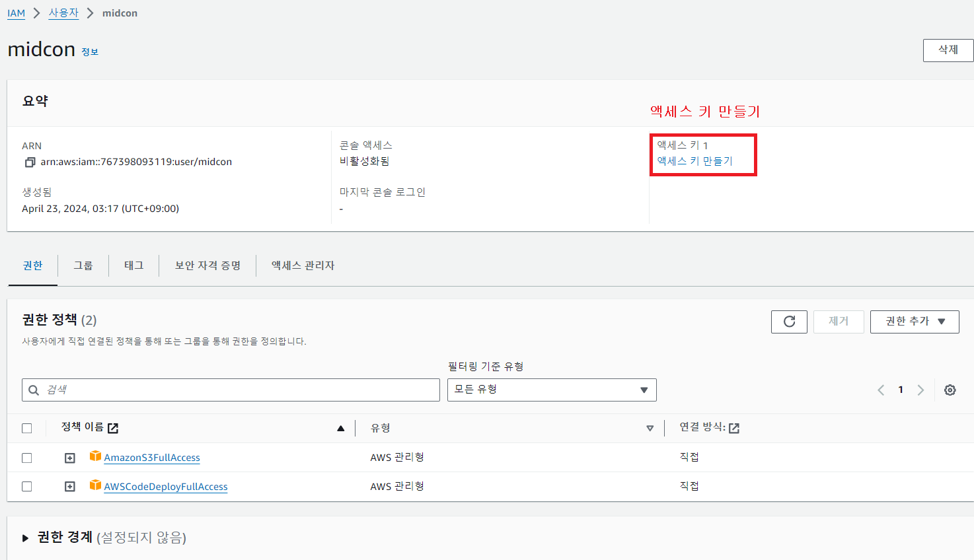The width and height of the screenshot is (974, 560).
Task: Select all policies header checkbox
Action: 27,429
